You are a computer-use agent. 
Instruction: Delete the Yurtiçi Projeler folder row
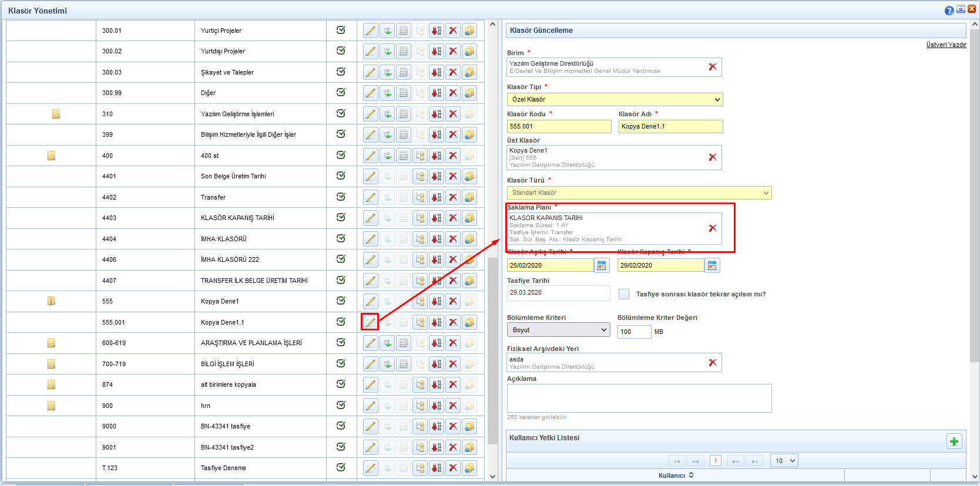453,31
